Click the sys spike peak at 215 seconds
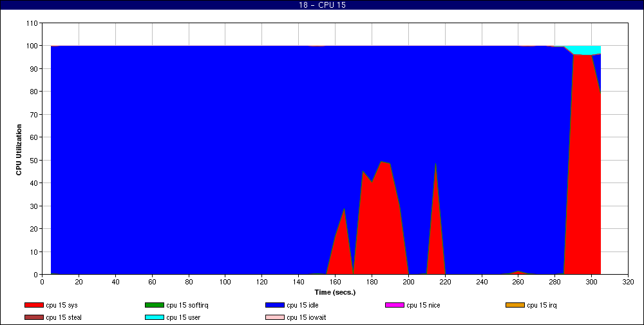 tap(435, 164)
